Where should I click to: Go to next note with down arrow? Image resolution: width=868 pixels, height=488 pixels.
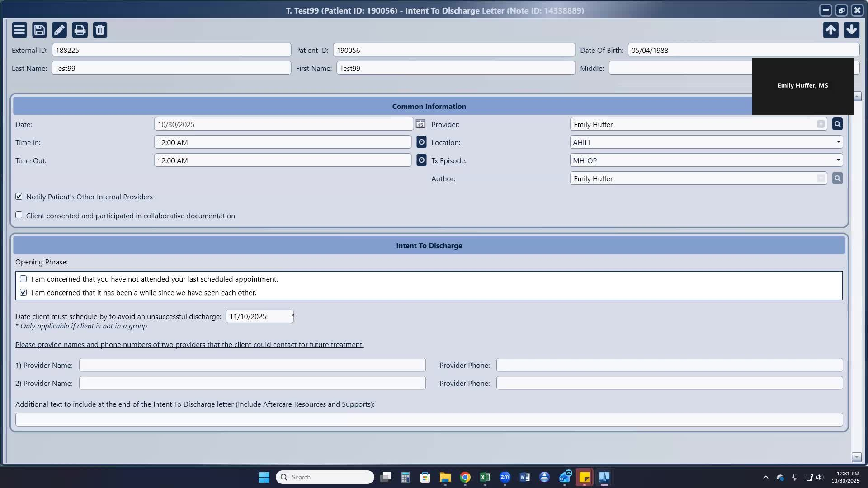(x=851, y=30)
